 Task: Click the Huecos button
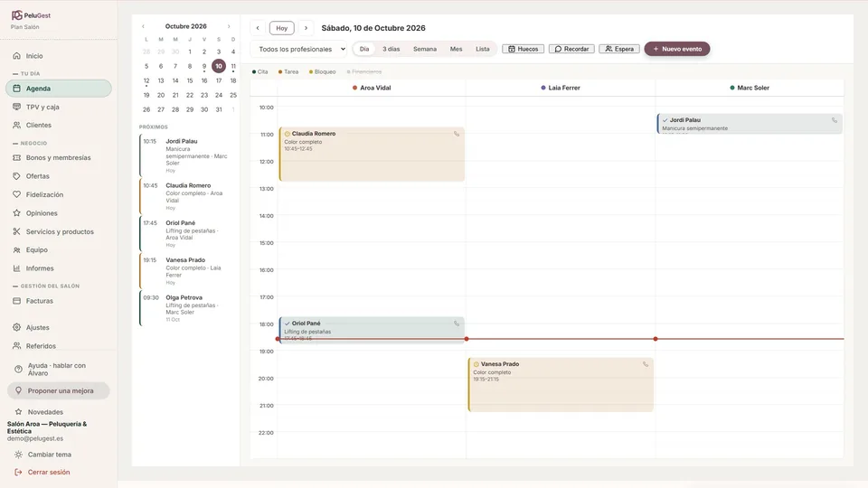[524, 49]
